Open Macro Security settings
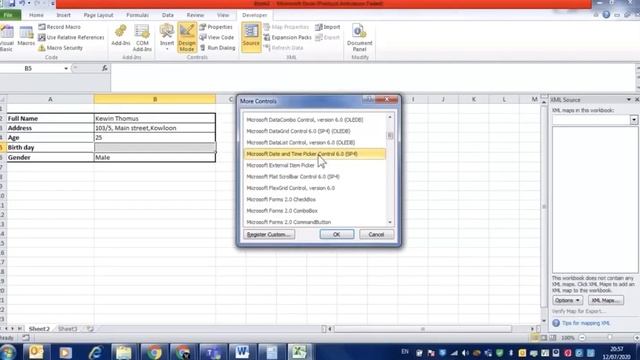This screenshot has height=360, width=640. point(60,48)
